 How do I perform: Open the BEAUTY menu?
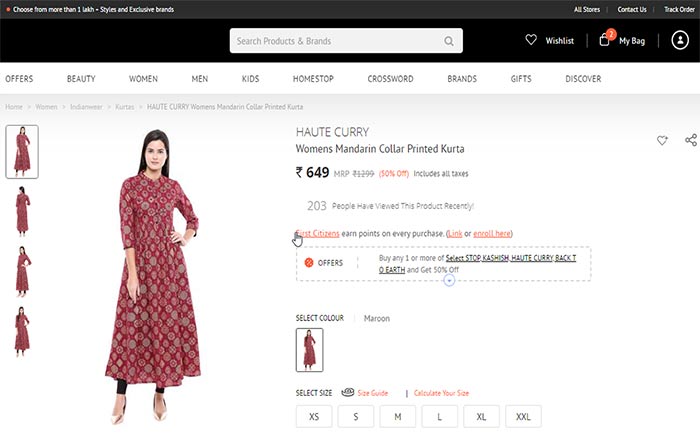(81, 79)
